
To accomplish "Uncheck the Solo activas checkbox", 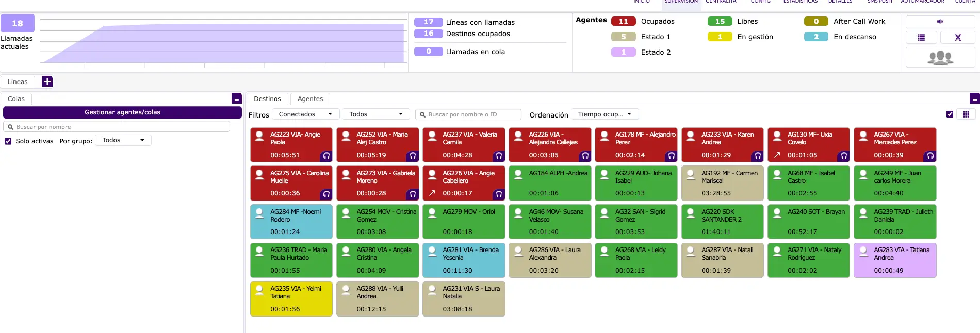I will tap(8, 141).
